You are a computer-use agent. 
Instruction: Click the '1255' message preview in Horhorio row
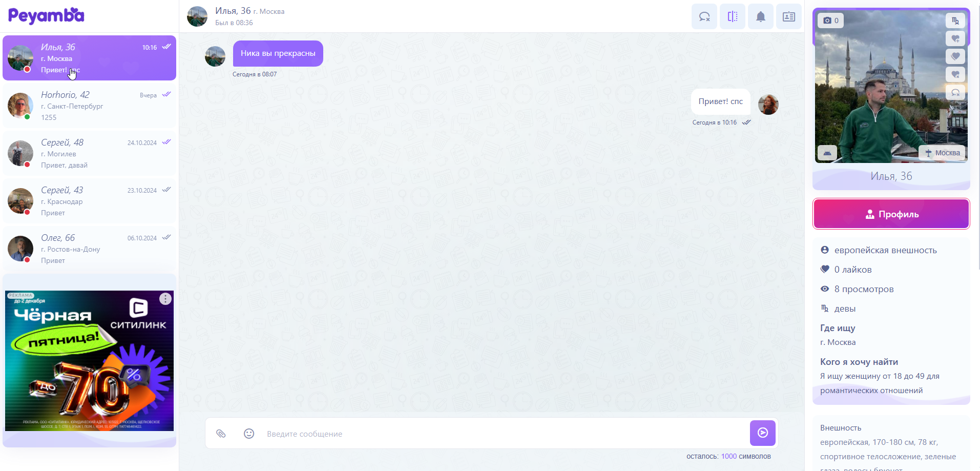coord(49,117)
